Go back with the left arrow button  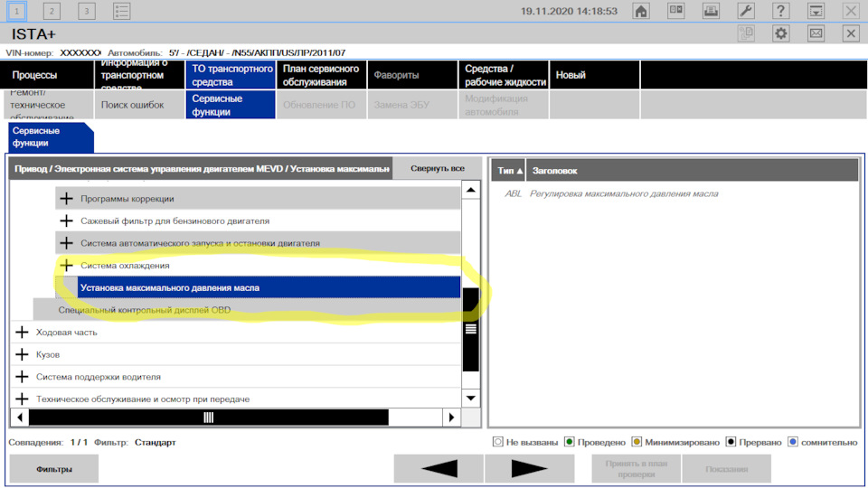pos(439,469)
